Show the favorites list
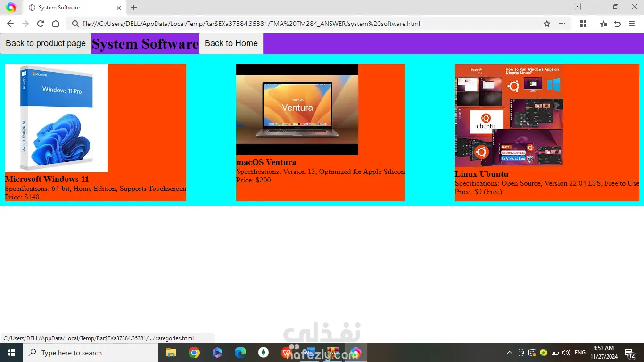The width and height of the screenshot is (644, 362). coord(603,24)
